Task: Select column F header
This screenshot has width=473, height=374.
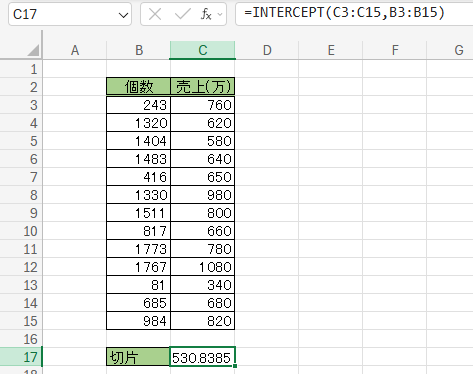Action: click(x=395, y=50)
